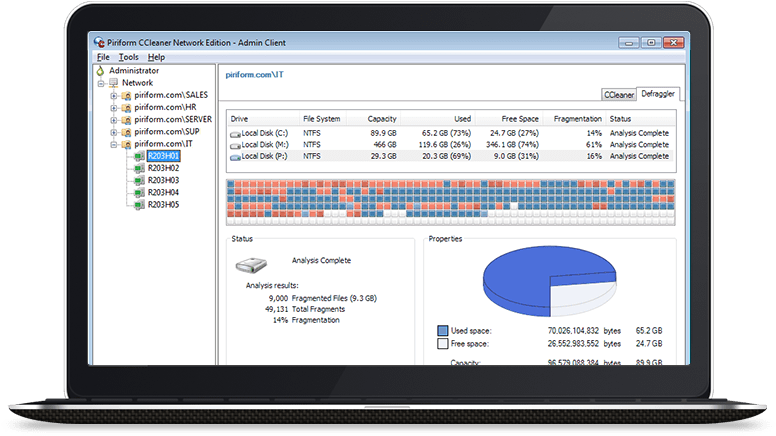Click the Local Disk (C:) drive icon
The height and width of the screenshot is (436, 776).
235,134
